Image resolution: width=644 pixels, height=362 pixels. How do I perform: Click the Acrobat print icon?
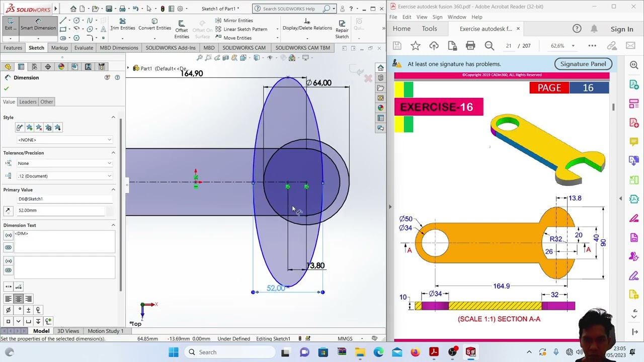click(x=470, y=46)
